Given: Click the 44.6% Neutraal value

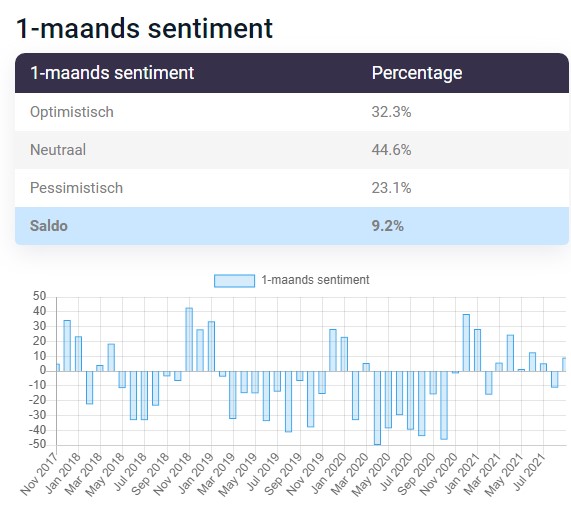Looking at the screenshot, I should [x=391, y=150].
